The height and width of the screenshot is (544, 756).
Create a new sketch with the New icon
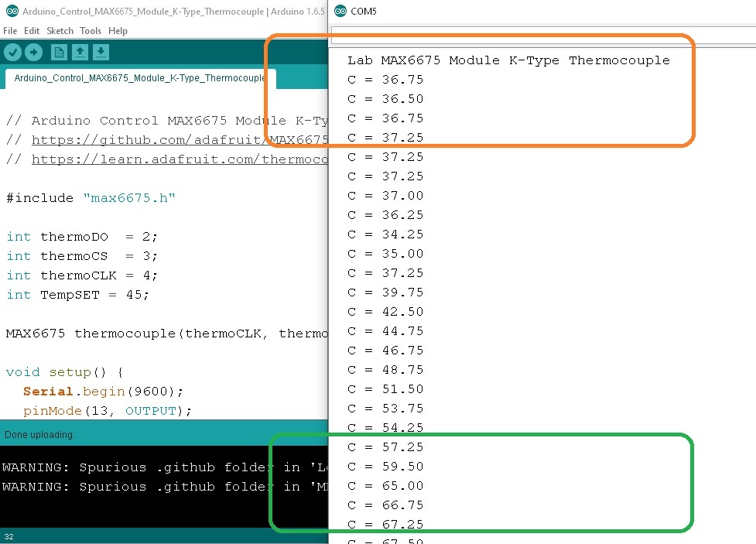59,52
